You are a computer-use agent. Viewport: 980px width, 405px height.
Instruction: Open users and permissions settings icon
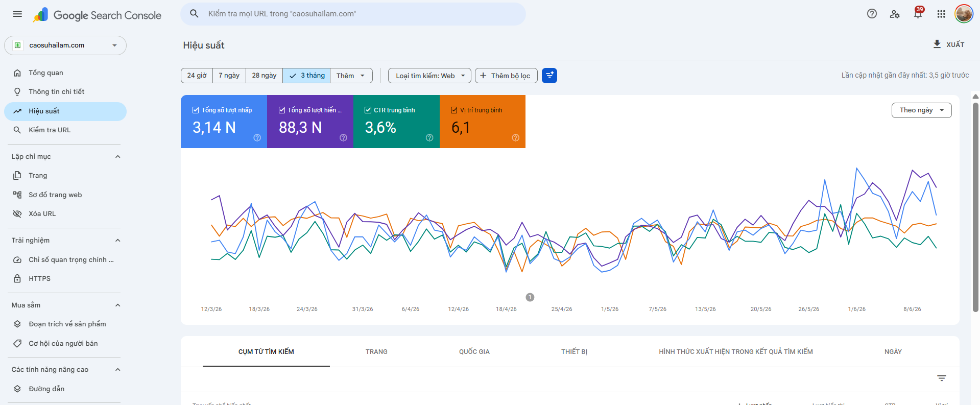click(895, 14)
